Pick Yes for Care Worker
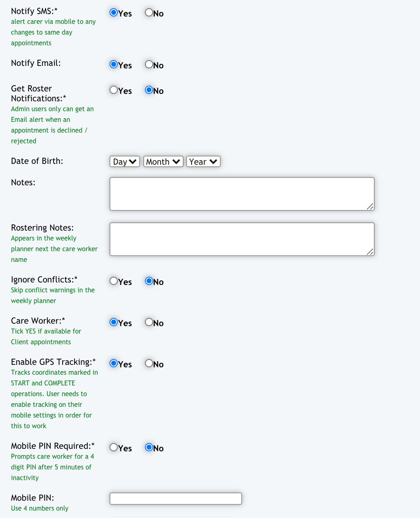 (114, 322)
